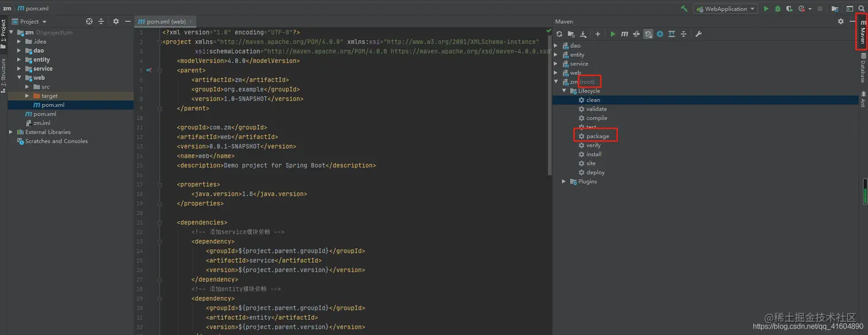Screen dimensions: 868x335
Task: Run WebApplication with the green play button
Action: tap(766, 9)
